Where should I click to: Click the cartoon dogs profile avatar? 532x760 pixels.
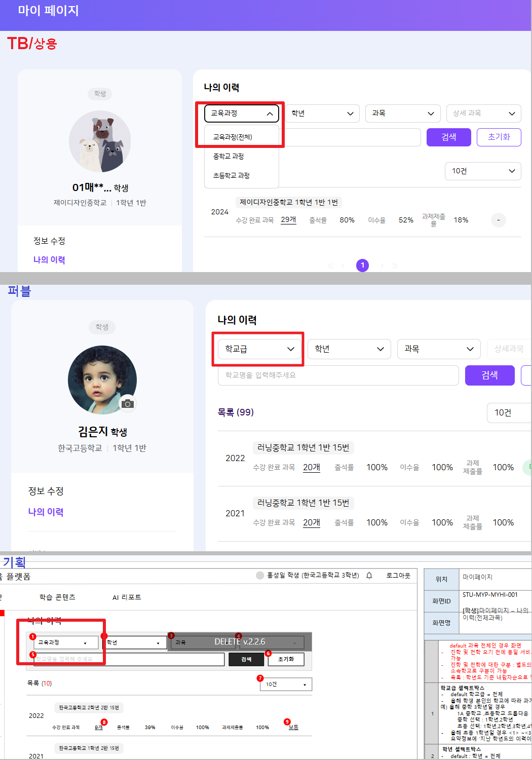[x=100, y=141]
